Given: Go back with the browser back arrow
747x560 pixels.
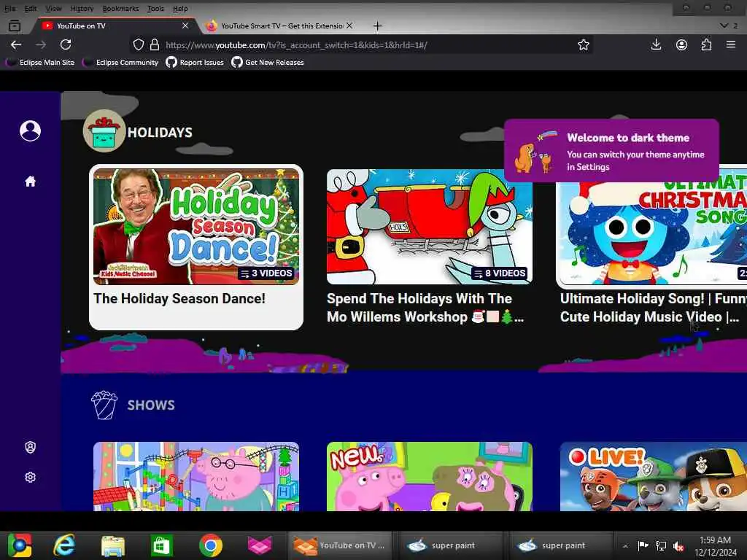Looking at the screenshot, I should (x=16, y=44).
